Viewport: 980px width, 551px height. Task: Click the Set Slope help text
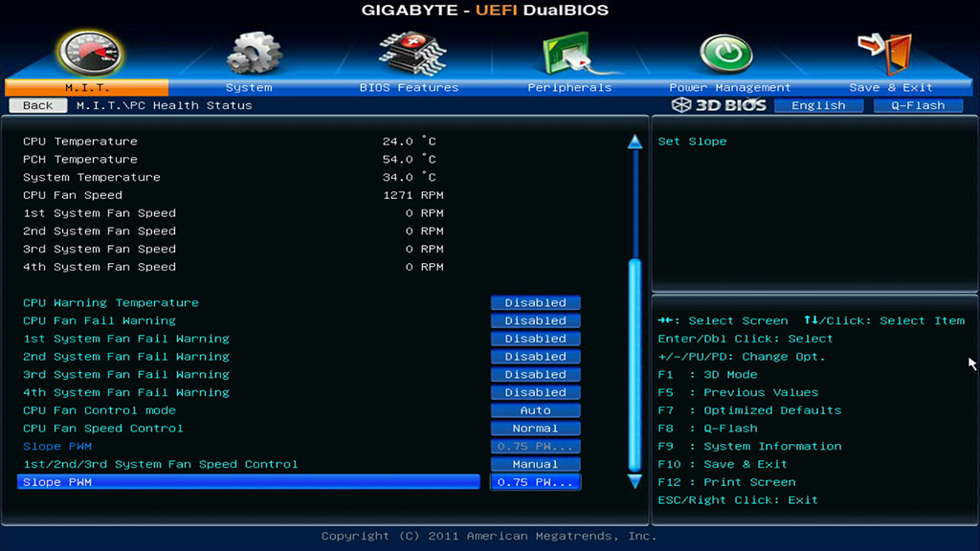coord(693,142)
